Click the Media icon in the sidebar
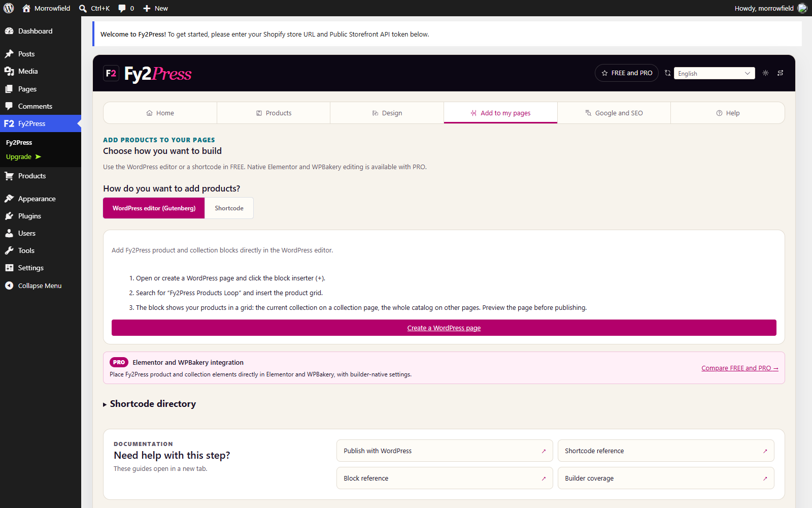The width and height of the screenshot is (812, 508). coord(9,71)
